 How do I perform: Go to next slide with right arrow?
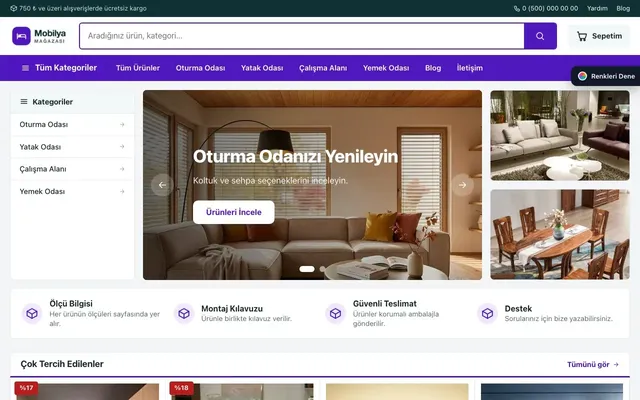point(462,185)
